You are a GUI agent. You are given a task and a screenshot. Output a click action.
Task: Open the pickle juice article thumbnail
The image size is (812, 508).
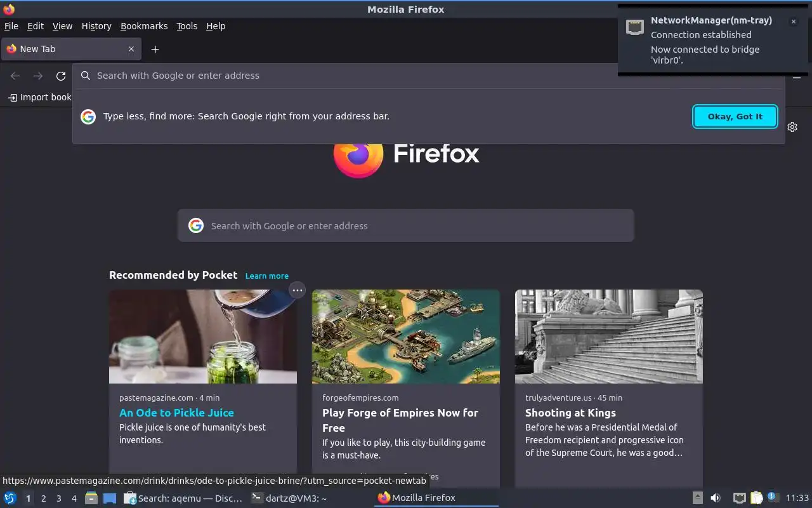pos(203,337)
